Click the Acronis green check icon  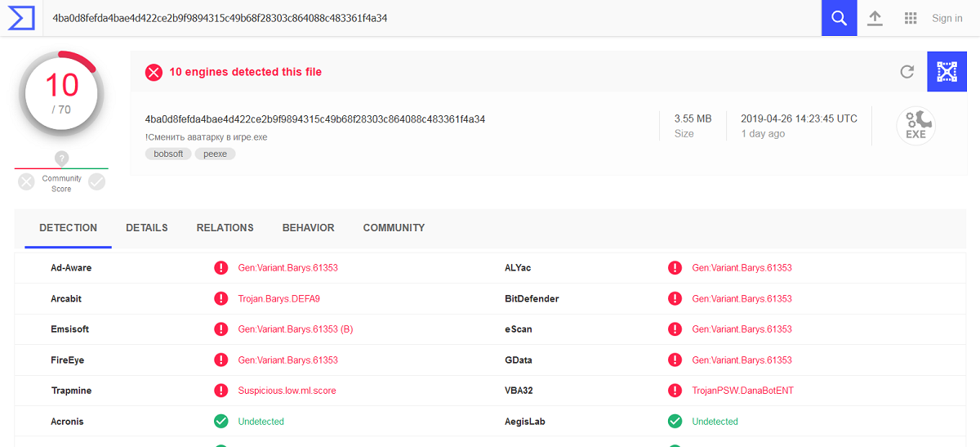[x=220, y=422]
